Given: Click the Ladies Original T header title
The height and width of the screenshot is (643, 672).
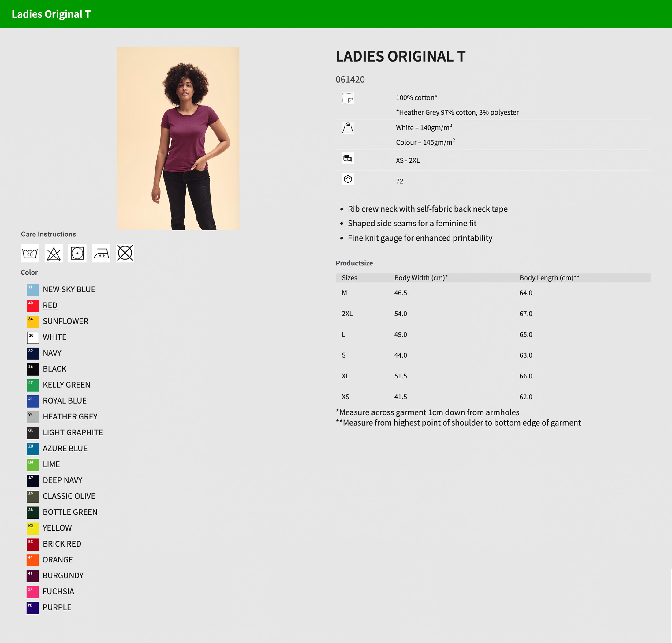Looking at the screenshot, I should tap(51, 14).
